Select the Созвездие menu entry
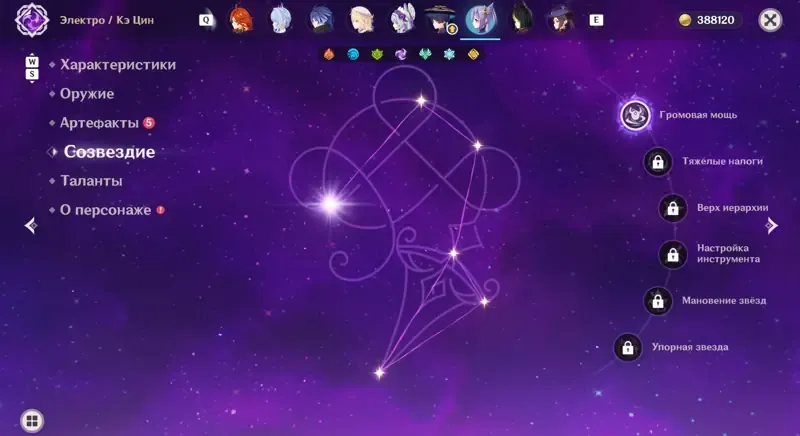Viewport: 800px width, 436px height. (x=109, y=152)
